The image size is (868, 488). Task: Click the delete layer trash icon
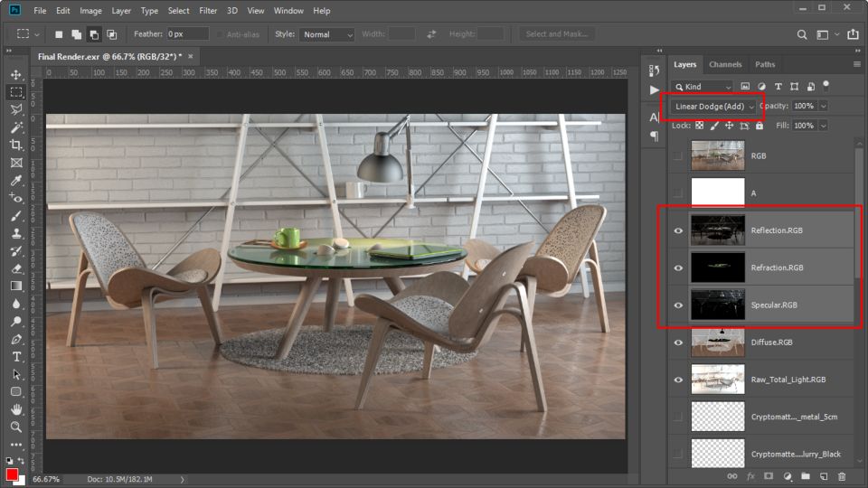pyautogui.click(x=842, y=476)
